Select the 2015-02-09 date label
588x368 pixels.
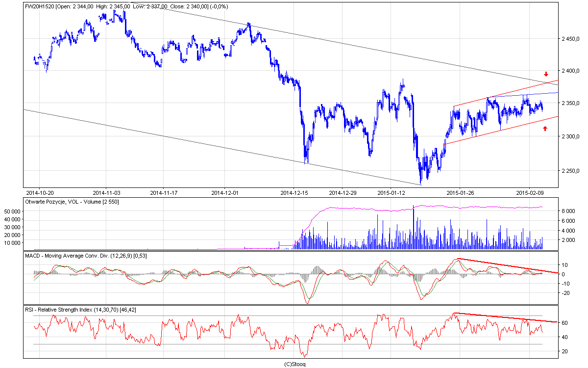[531, 192]
